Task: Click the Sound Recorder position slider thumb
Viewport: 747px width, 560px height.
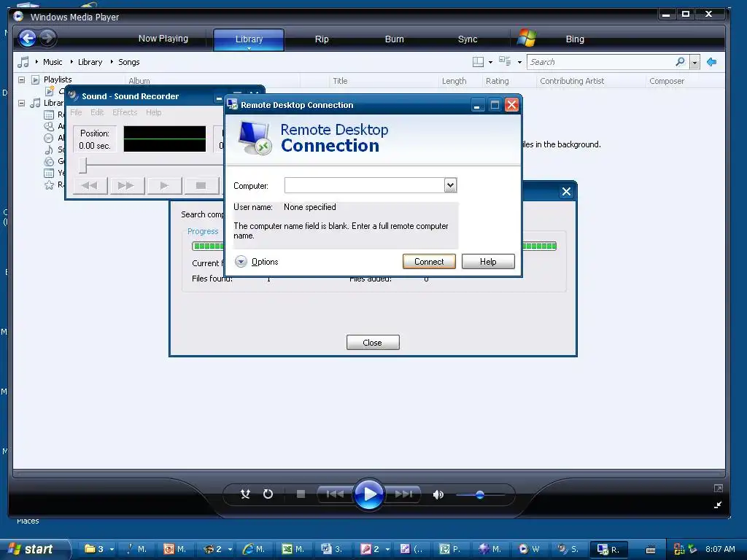Action: pos(83,166)
